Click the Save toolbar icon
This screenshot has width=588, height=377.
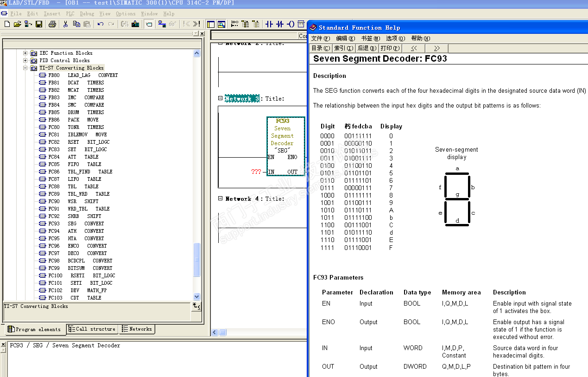[x=39, y=24]
